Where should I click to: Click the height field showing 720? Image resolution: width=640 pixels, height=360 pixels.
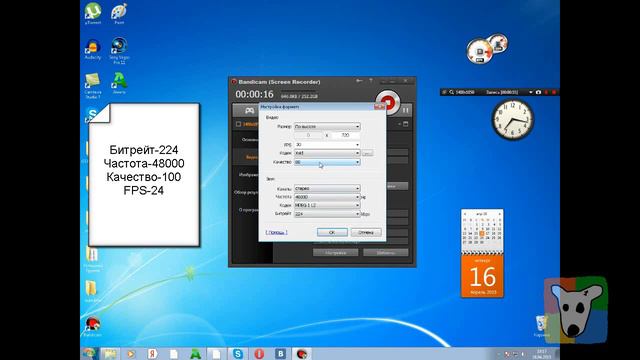tap(345, 135)
